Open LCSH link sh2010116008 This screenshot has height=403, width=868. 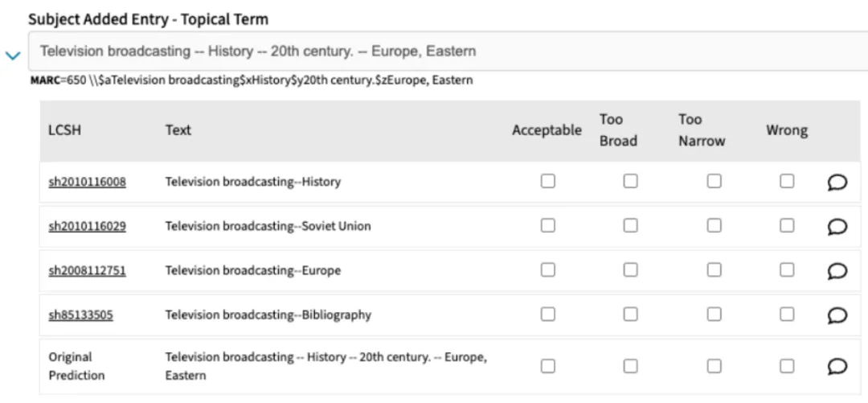coord(88,182)
